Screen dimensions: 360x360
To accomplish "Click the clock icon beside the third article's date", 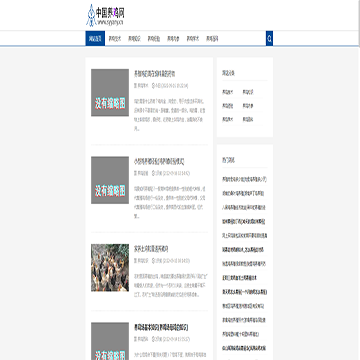I will pos(153,261).
